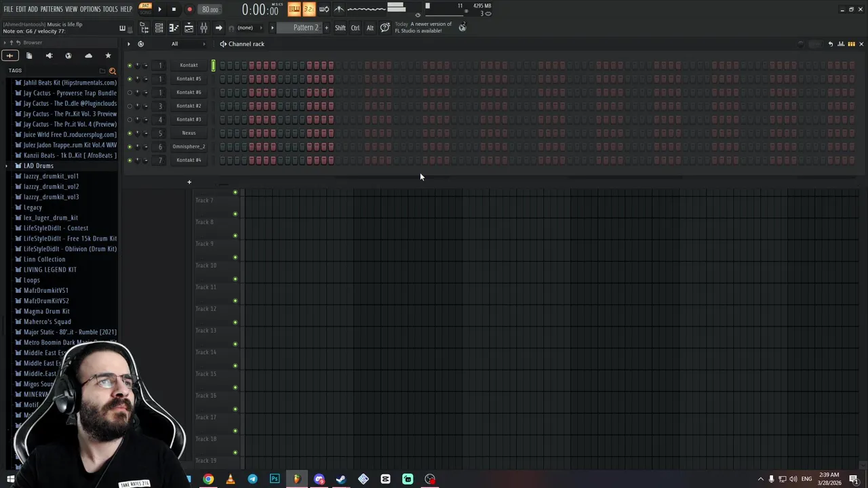Open Steam from the taskbar

341,479
